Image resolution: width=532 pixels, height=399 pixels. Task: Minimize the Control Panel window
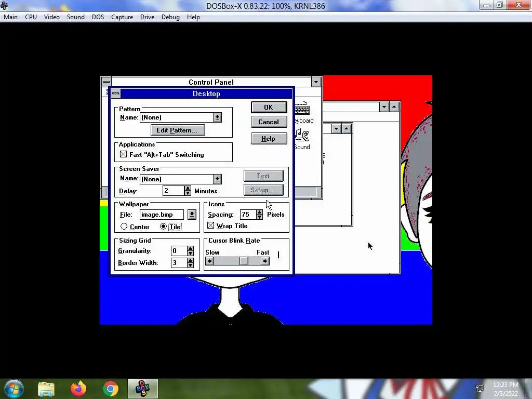[x=316, y=82]
